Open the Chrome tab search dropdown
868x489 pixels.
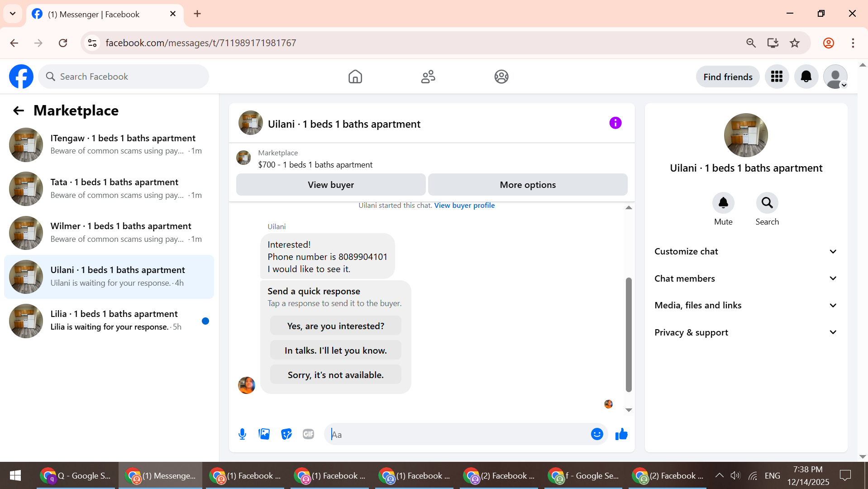point(13,14)
